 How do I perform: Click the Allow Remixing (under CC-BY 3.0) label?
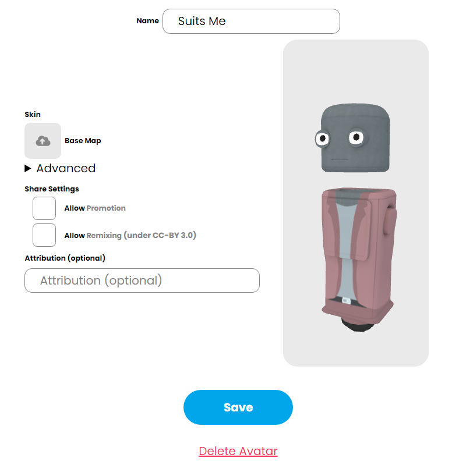click(130, 236)
